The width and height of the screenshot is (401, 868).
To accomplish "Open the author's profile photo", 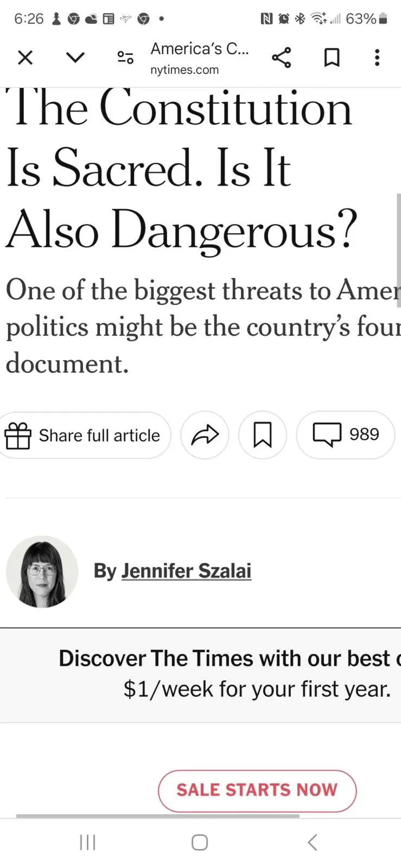I will tap(42, 571).
